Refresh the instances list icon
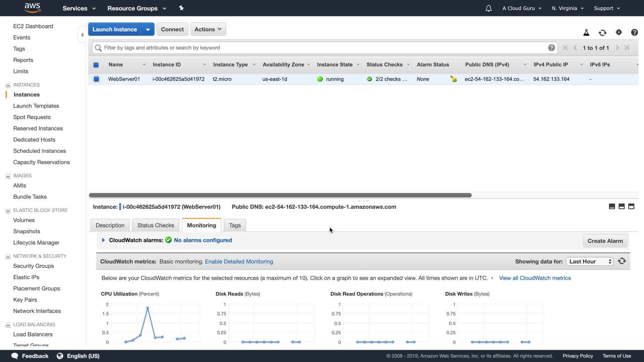This screenshot has height=362, width=644. point(602,33)
